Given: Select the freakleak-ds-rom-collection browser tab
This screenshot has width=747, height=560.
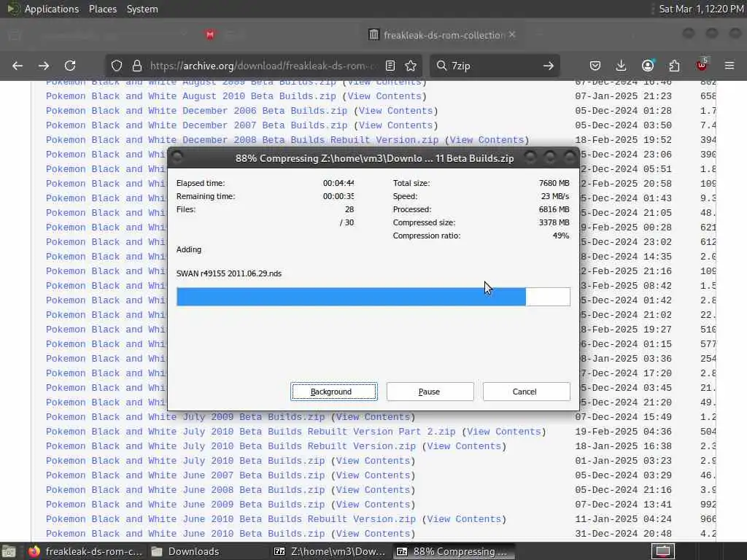Looking at the screenshot, I should (x=442, y=35).
